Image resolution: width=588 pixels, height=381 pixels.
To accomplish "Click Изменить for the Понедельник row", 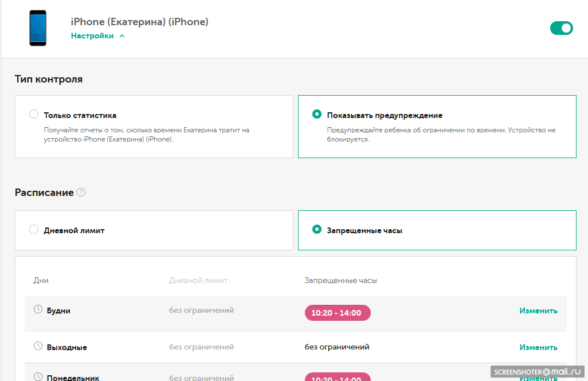I will pyautogui.click(x=538, y=378).
